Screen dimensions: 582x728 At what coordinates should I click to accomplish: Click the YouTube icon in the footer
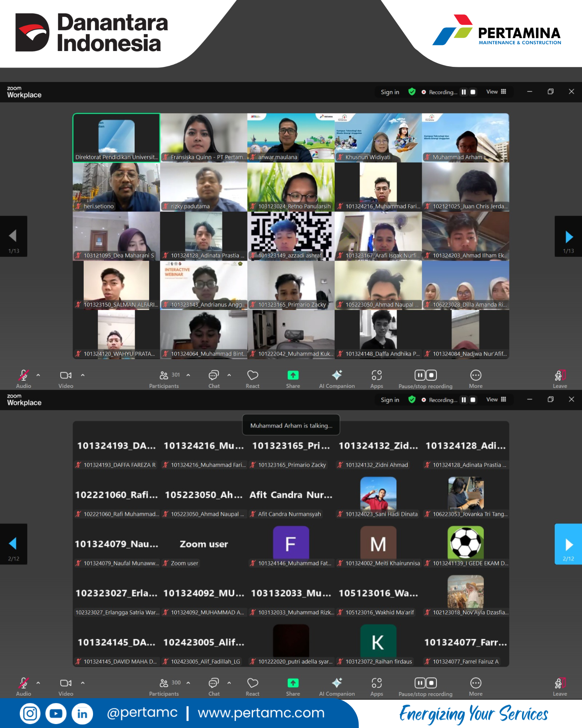point(56,714)
